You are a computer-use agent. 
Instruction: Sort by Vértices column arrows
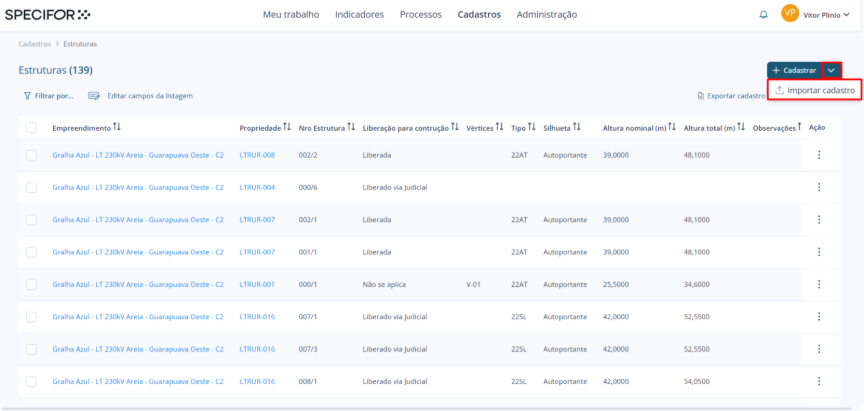pos(499,127)
